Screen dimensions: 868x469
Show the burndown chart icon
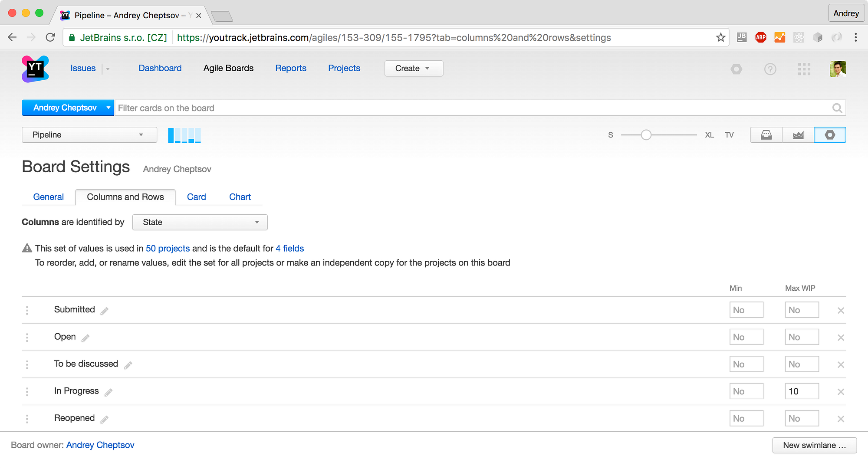pos(798,135)
